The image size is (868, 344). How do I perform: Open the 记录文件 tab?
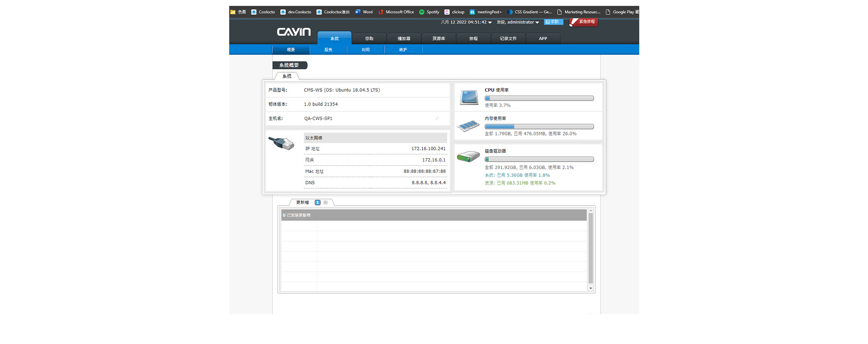[x=508, y=38]
